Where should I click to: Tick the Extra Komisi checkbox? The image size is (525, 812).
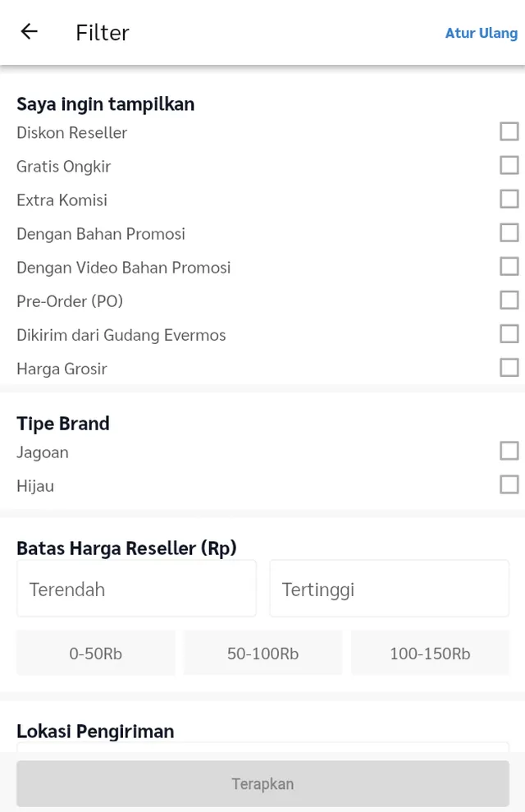[x=509, y=199]
